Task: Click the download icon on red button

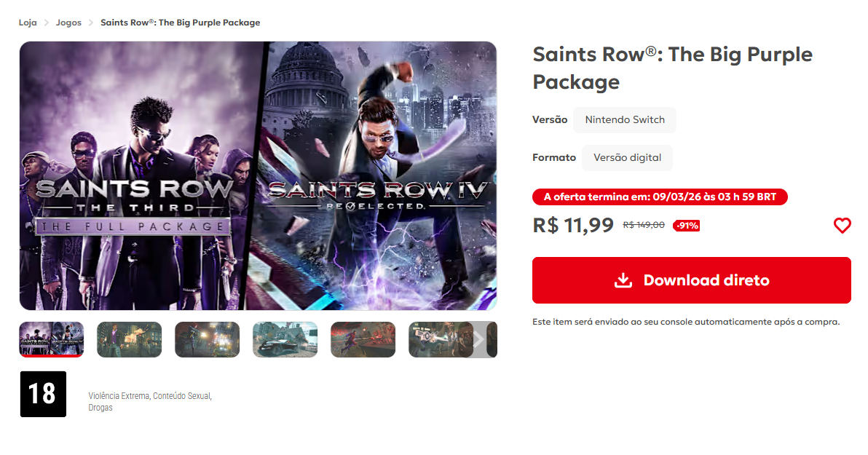Action: 623,280
